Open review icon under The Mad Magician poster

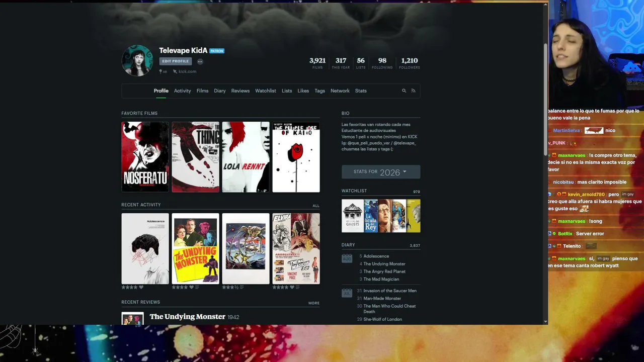[297, 288]
